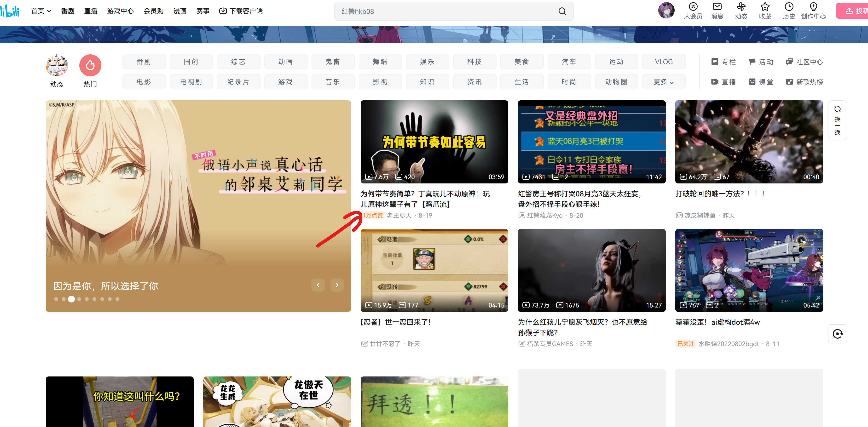
Task: Open 创作中心 lightbulb icon
Action: [813, 11]
